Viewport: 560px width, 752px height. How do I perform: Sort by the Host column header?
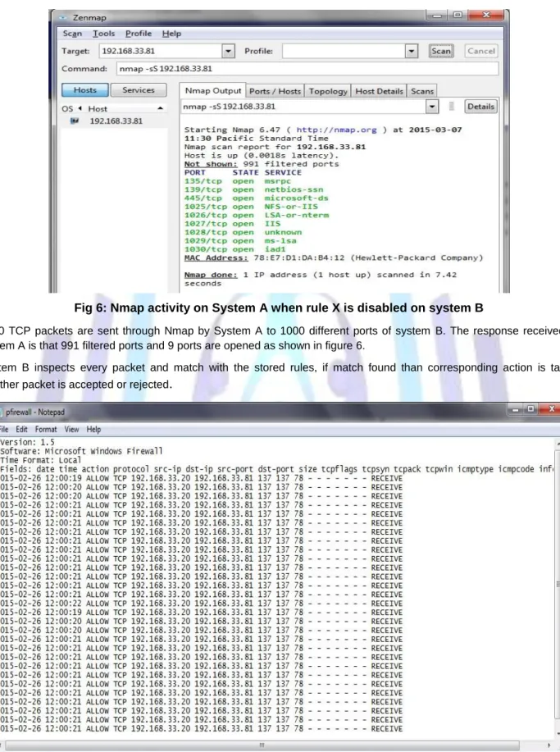[98, 109]
